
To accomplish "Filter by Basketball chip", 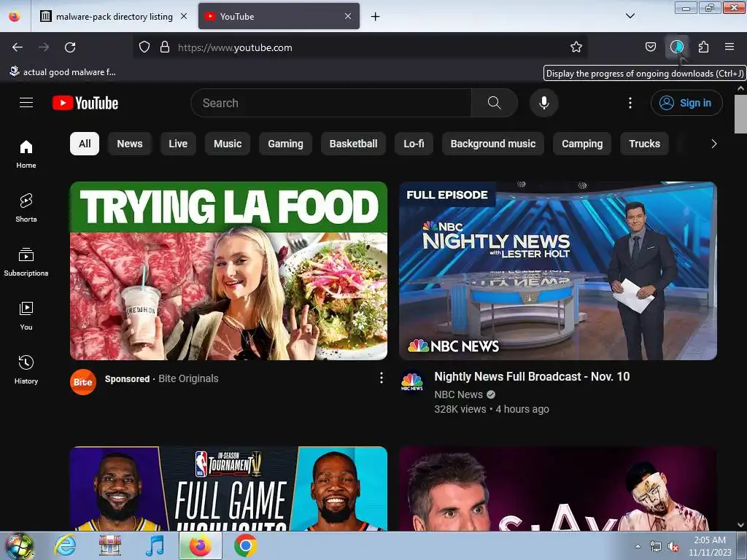I will [x=354, y=144].
